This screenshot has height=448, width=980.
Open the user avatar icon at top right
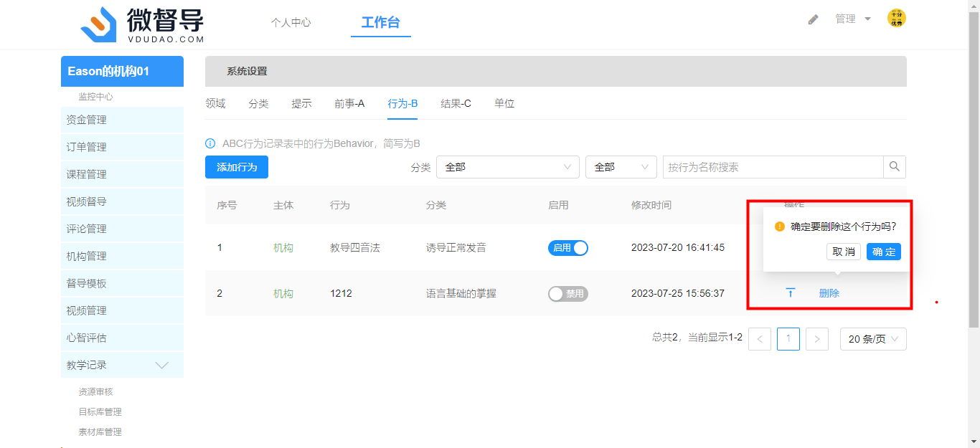click(896, 19)
